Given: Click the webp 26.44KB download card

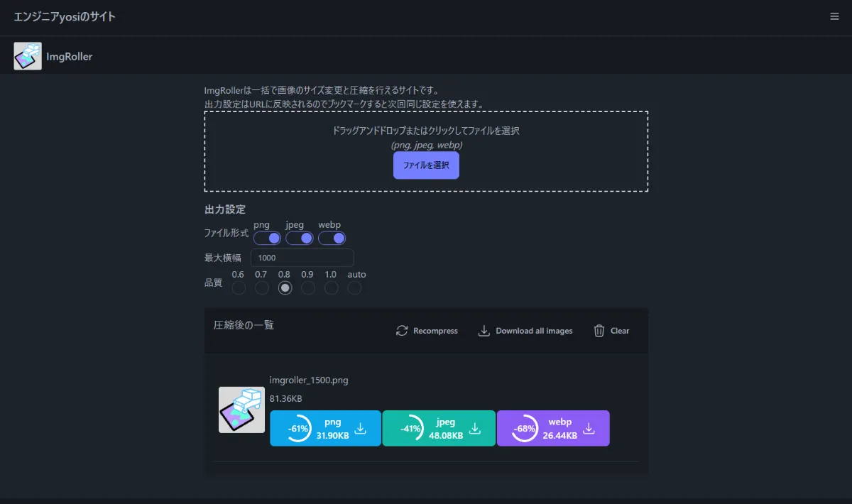Looking at the screenshot, I should [553, 428].
